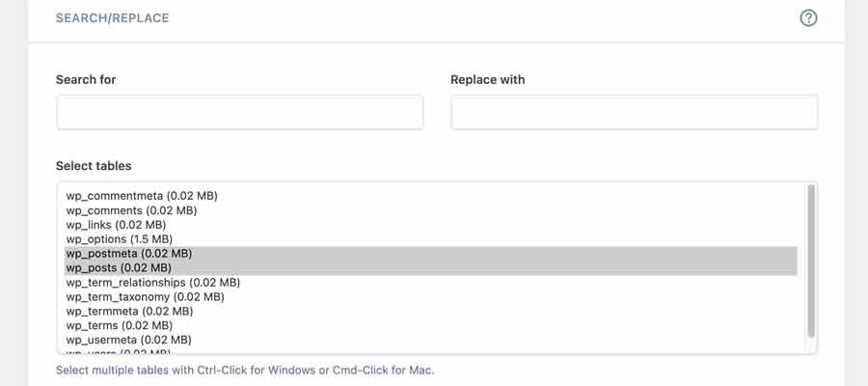Select wp_commentmeta table in list
Viewport: 868px width, 386px height.
click(142, 196)
